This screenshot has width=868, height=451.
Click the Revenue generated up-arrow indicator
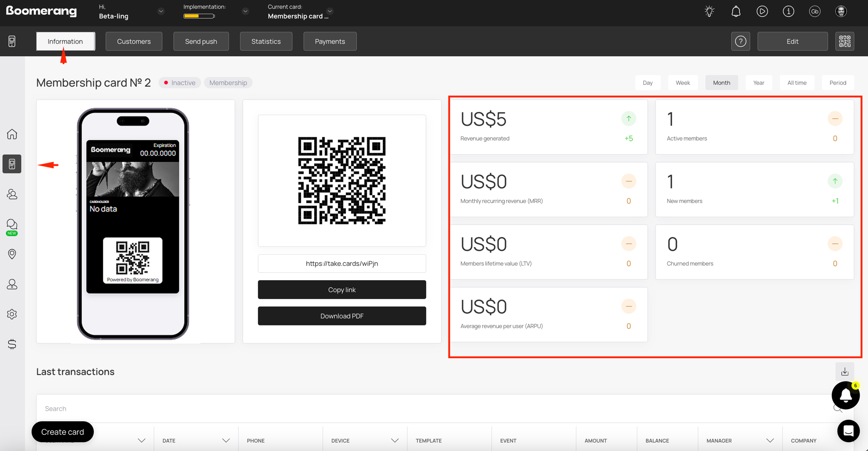[628, 119]
